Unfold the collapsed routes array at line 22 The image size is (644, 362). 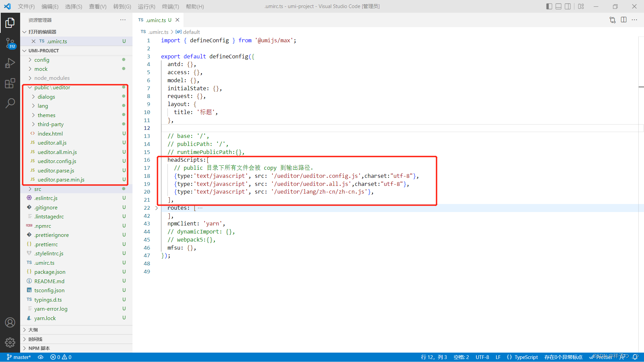click(157, 208)
